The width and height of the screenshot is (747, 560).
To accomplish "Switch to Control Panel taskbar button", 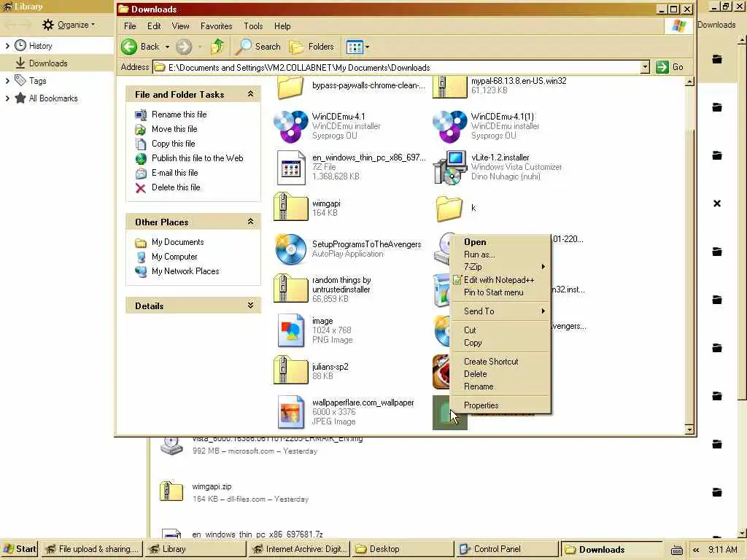I will tap(506, 549).
